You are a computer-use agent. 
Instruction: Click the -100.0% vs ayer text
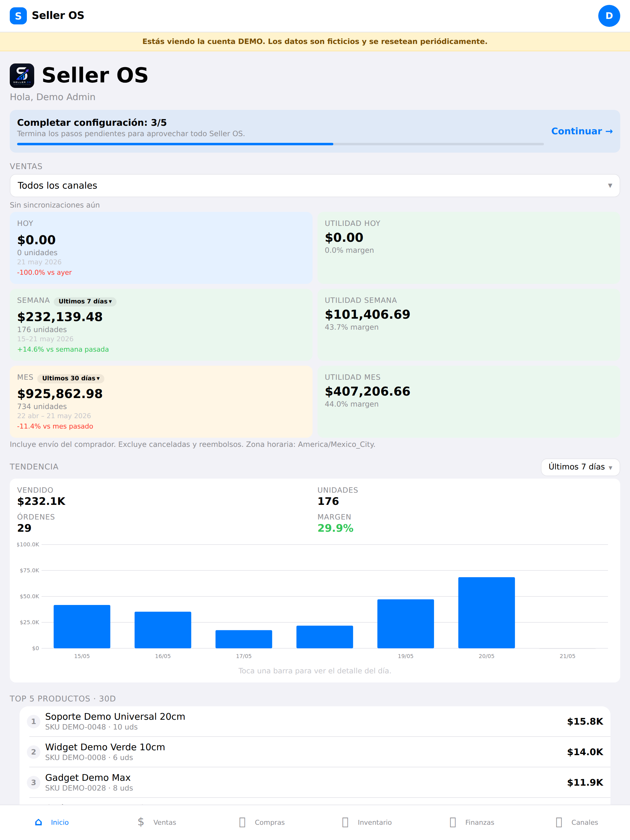coord(45,272)
